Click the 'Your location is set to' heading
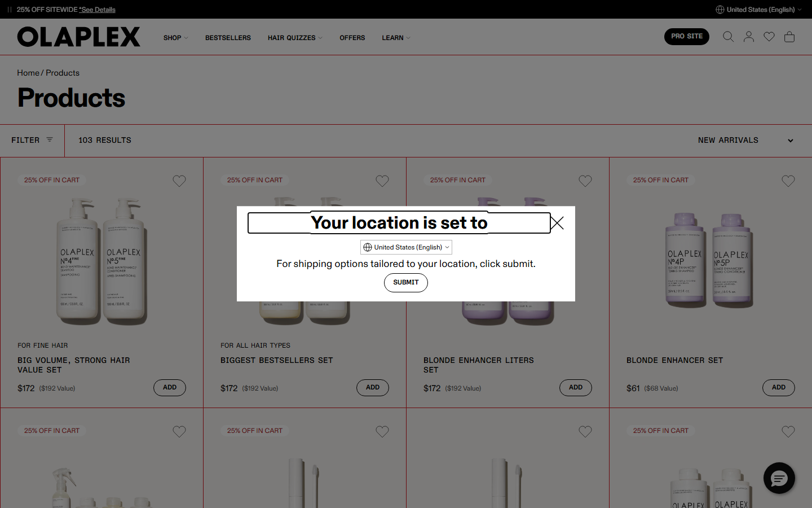 (x=399, y=223)
